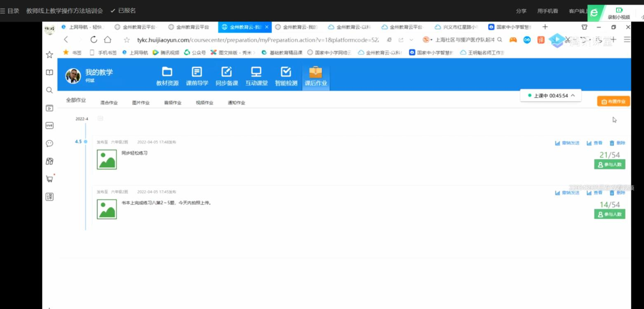The height and width of the screenshot is (309, 644).
Task: Expand the address bar dropdown chevron
Action: [411, 40]
